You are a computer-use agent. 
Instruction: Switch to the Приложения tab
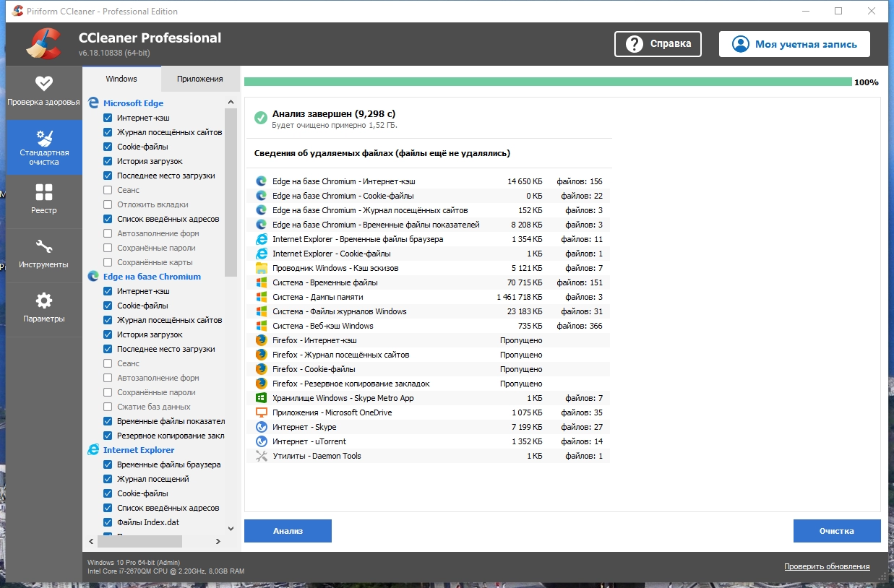coord(199,79)
